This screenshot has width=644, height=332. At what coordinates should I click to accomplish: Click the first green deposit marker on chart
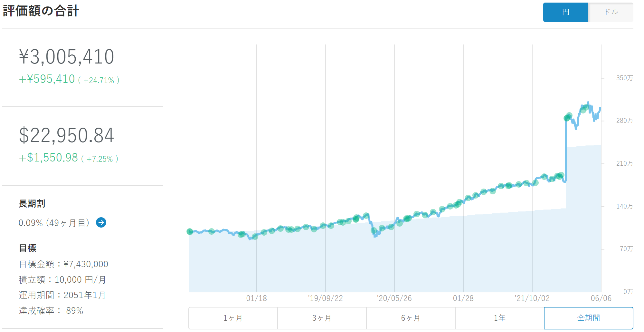(x=190, y=231)
